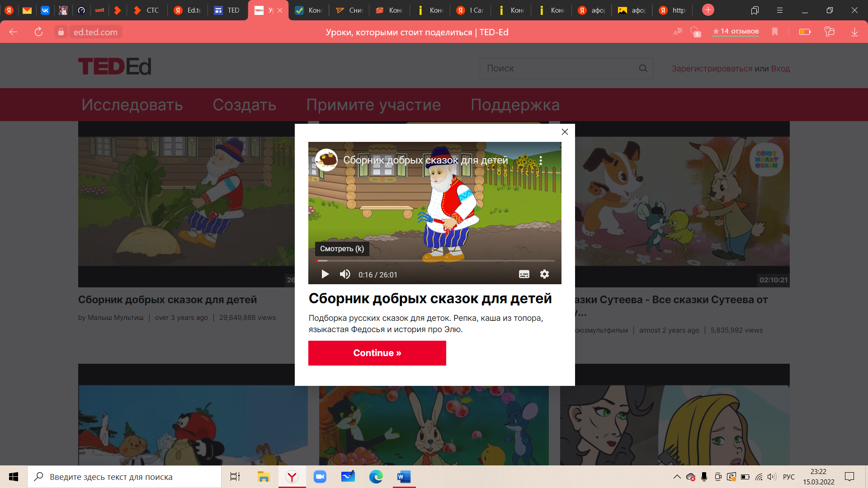868x488 pixels.
Task: Click the video title link inside the player
Action: [425, 160]
